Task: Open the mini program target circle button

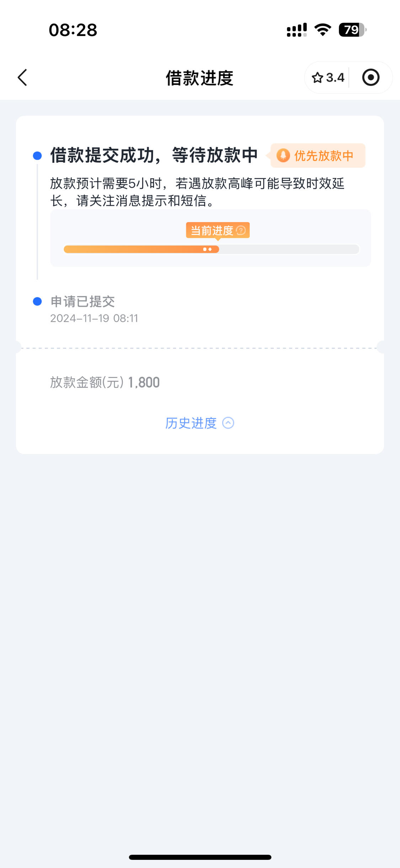Action: (x=370, y=78)
